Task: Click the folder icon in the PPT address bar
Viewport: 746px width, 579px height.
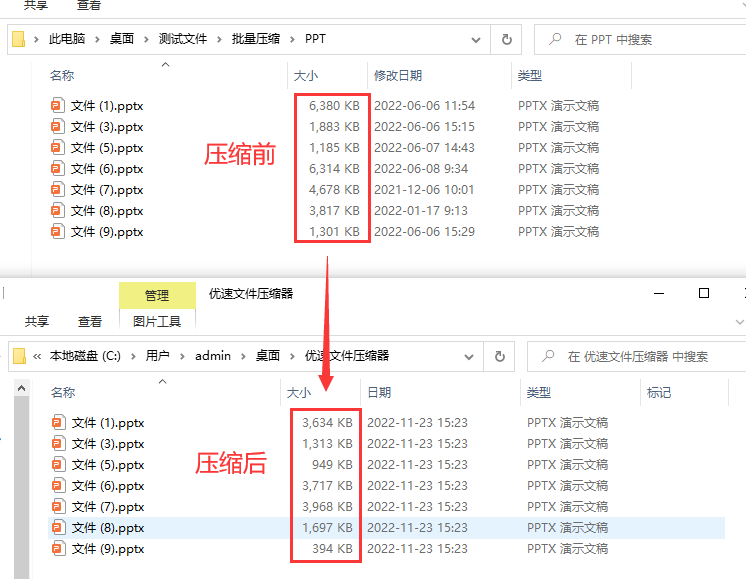Action: coord(18,39)
